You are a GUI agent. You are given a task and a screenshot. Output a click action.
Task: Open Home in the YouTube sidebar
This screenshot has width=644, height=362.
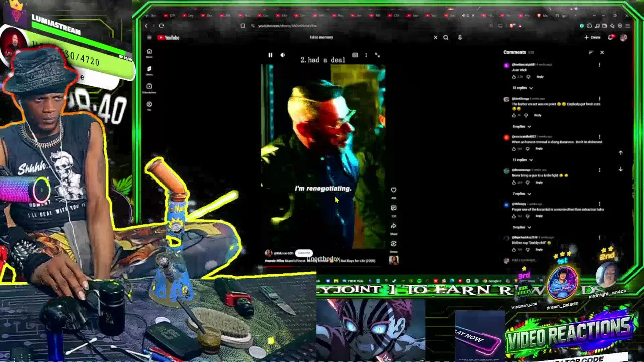pyautogui.click(x=149, y=53)
